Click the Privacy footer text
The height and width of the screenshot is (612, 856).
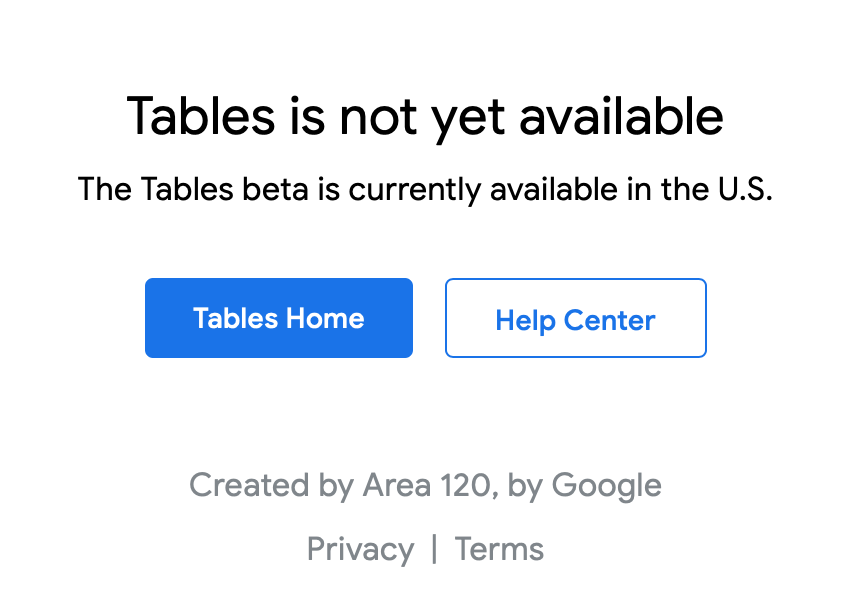360,549
